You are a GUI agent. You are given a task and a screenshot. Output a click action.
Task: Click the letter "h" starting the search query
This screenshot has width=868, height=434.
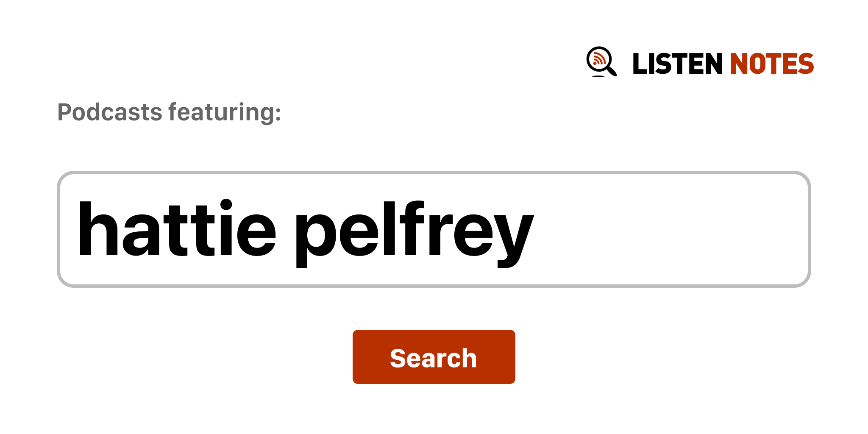coord(97,229)
